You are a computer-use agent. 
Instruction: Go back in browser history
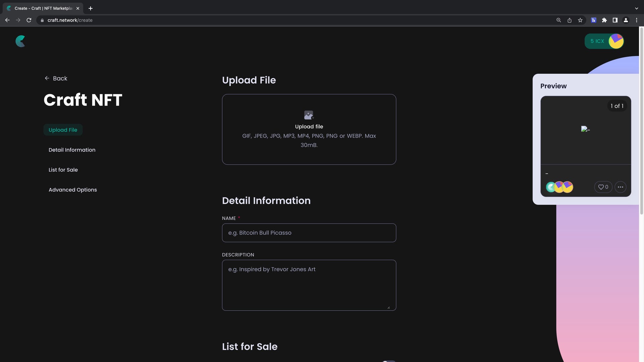click(7, 20)
